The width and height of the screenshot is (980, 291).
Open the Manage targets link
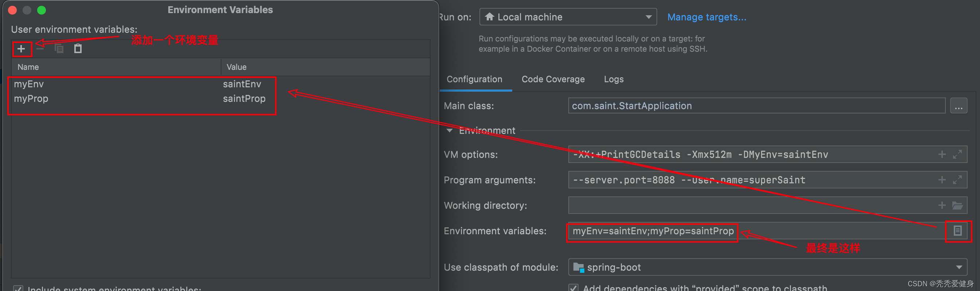pyautogui.click(x=706, y=17)
